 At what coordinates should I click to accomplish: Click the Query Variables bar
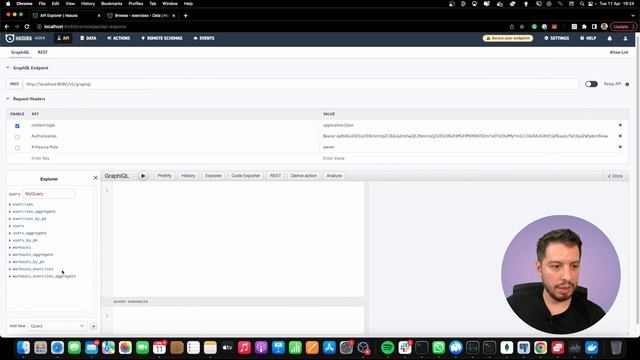click(x=233, y=302)
